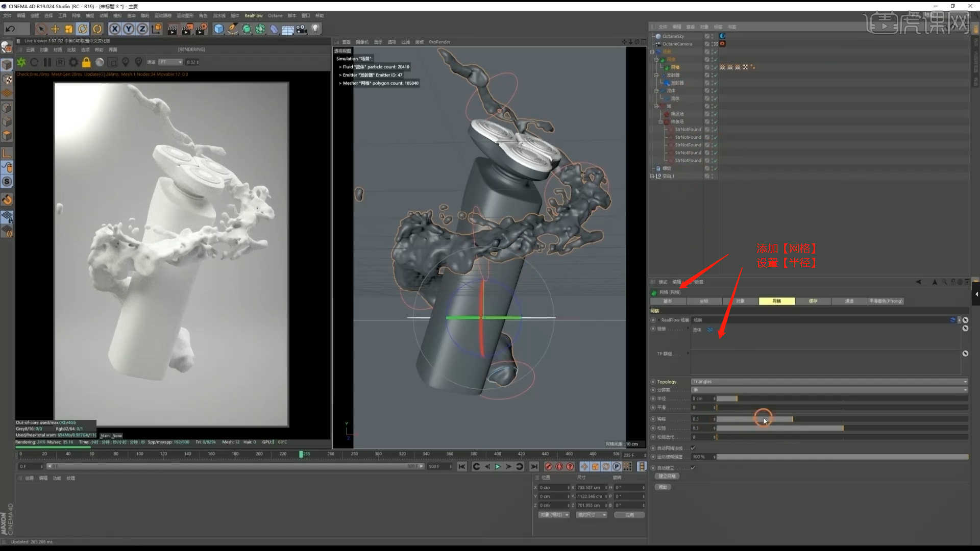Image resolution: width=980 pixels, height=551 pixels.
Task: Toggle Z axis lock
Action: [x=142, y=29]
